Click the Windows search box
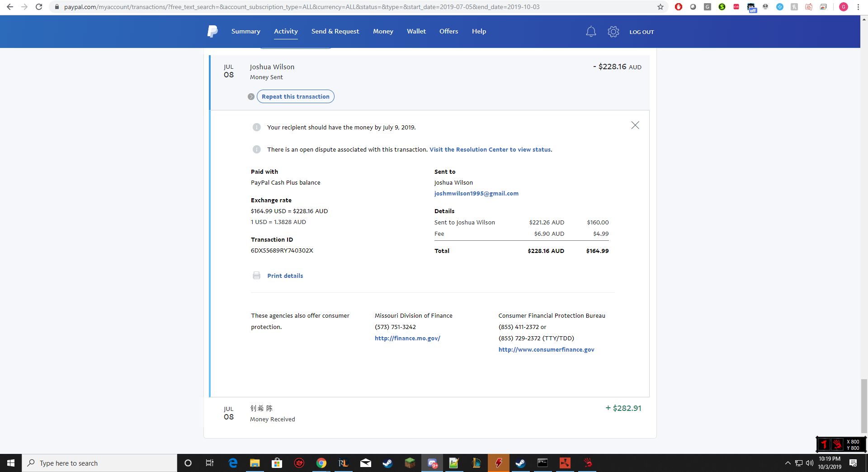 click(x=99, y=463)
